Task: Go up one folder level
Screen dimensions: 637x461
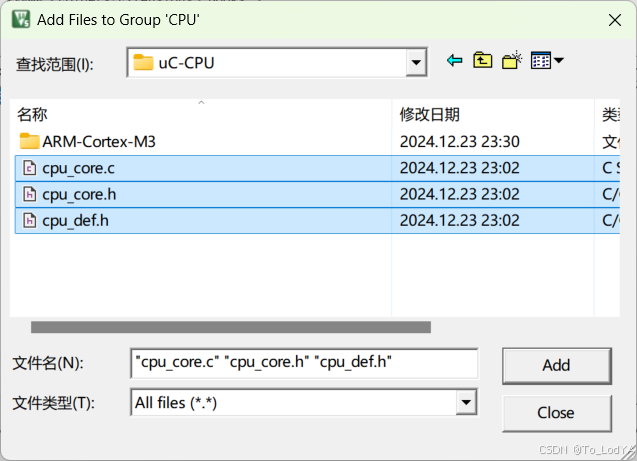Action: [483, 61]
